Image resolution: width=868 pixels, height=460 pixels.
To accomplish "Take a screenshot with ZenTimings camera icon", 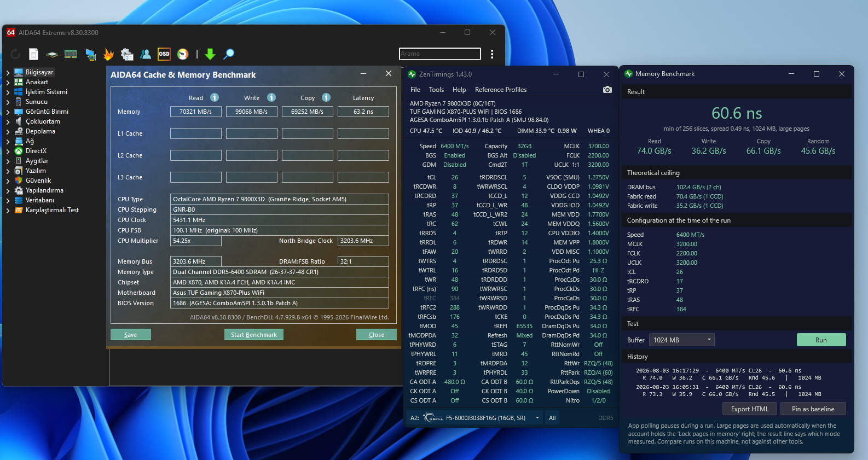I will tap(607, 90).
